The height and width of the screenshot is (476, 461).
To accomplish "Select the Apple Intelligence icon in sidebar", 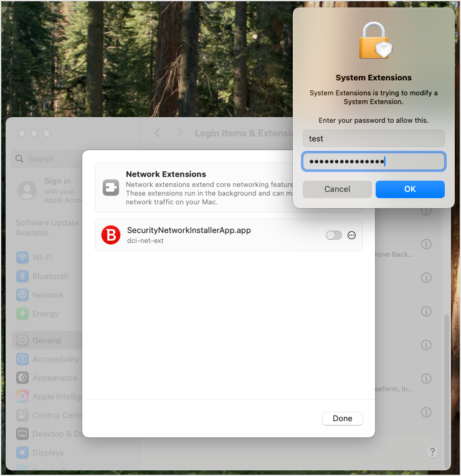I will point(22,396).
